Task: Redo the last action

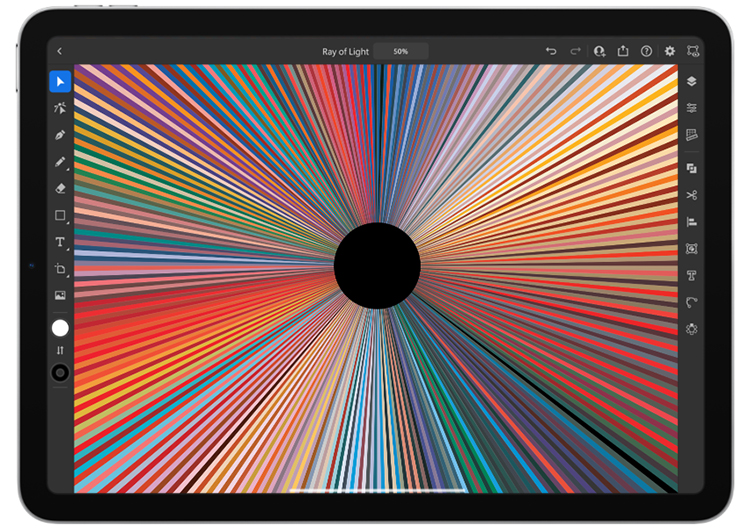Action: point(575,51)
